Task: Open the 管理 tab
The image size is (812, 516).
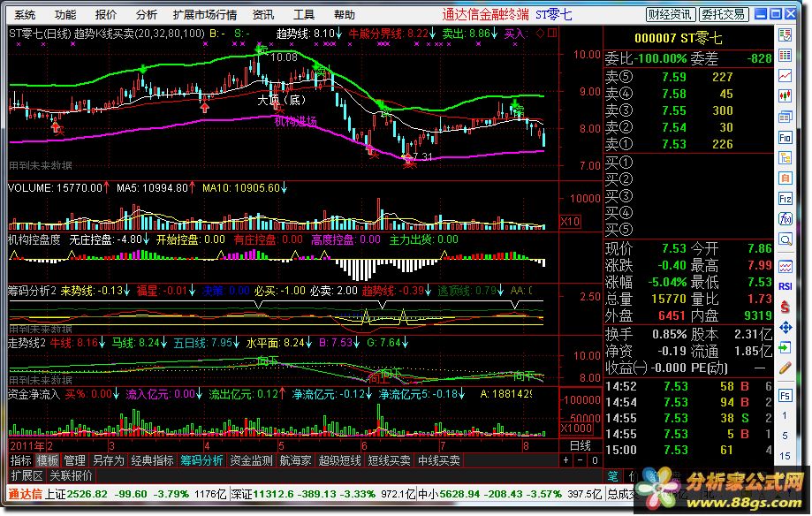Action: 74,460
